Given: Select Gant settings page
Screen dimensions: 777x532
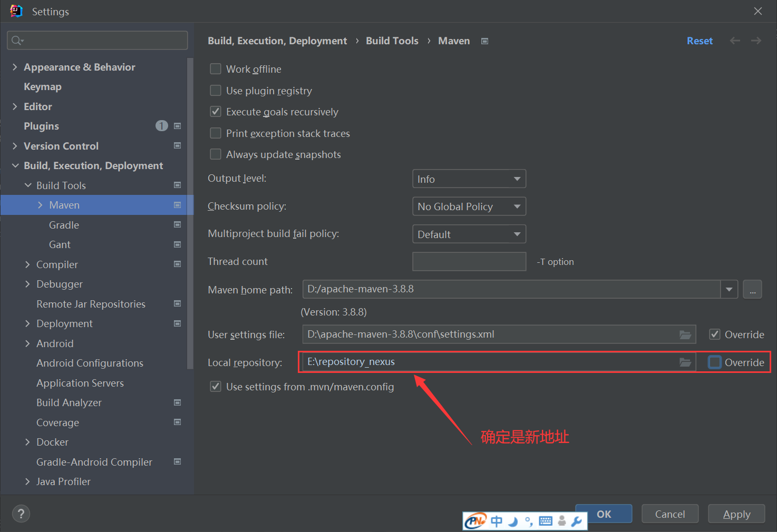Looking at the screenshot, I should (x=60, y=244).
